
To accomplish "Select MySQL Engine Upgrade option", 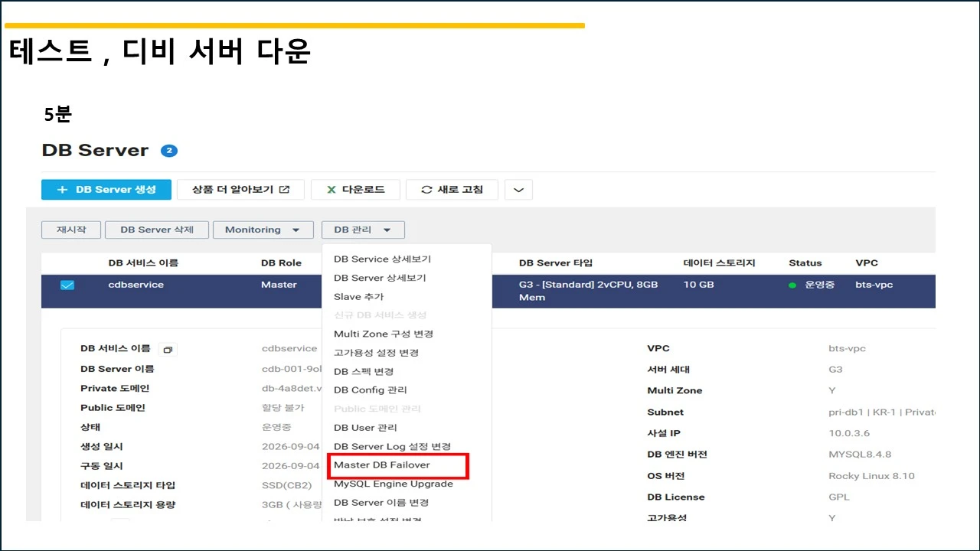I will point(394,484).
